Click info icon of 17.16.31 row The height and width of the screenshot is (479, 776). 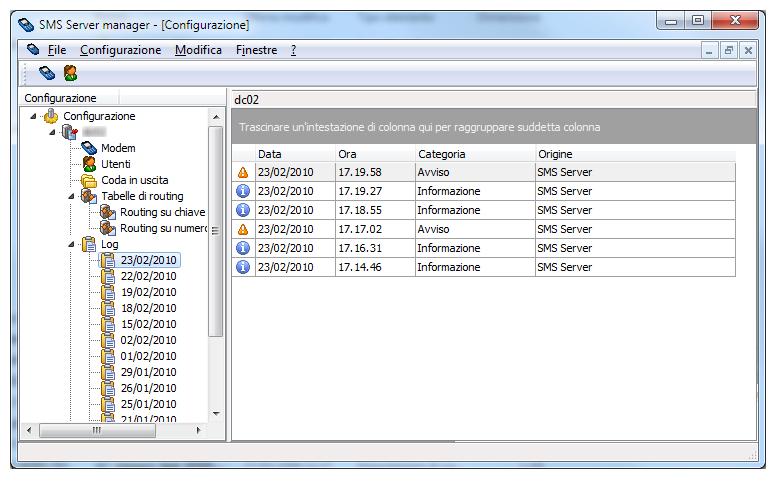[x=243, y=248]
